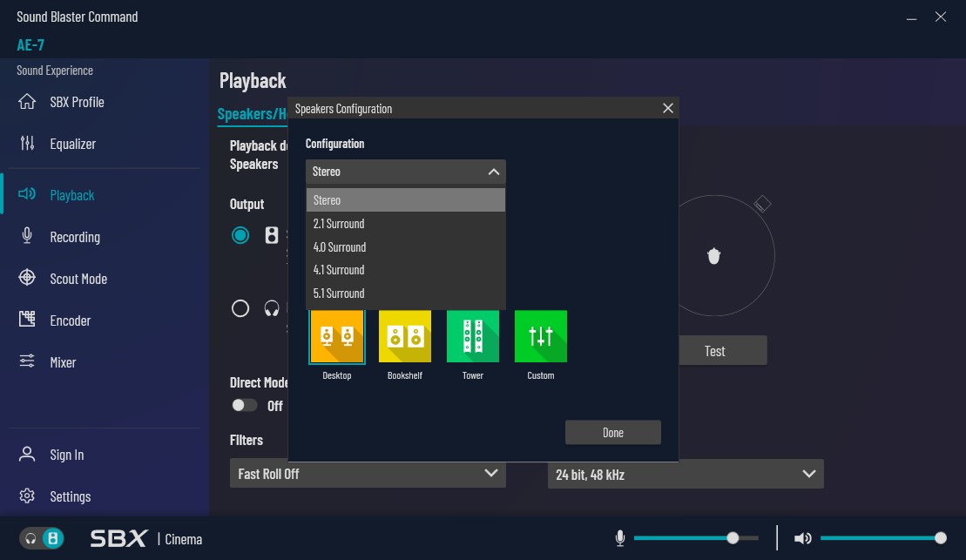Choose 4.1 Surround from the list

pos(405,270)
